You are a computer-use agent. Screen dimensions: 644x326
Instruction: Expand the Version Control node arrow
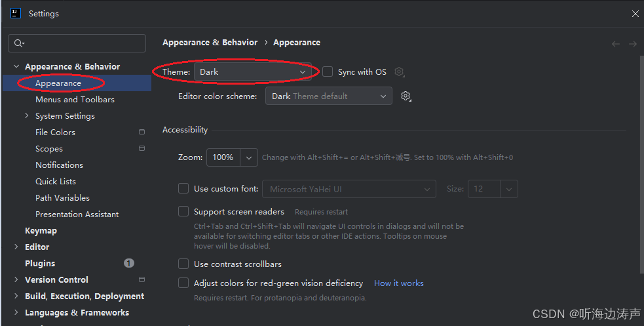[16, 279]
